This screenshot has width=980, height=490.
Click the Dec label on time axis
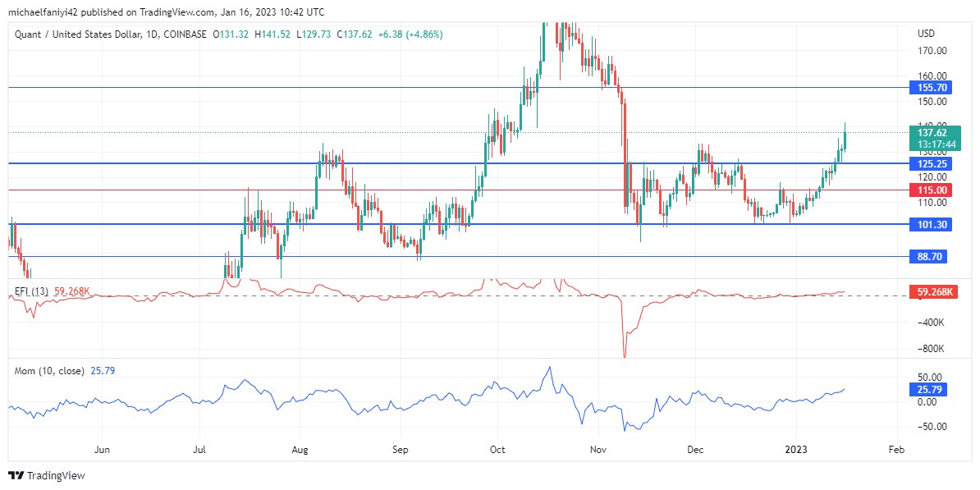click(x=695, y=450)
